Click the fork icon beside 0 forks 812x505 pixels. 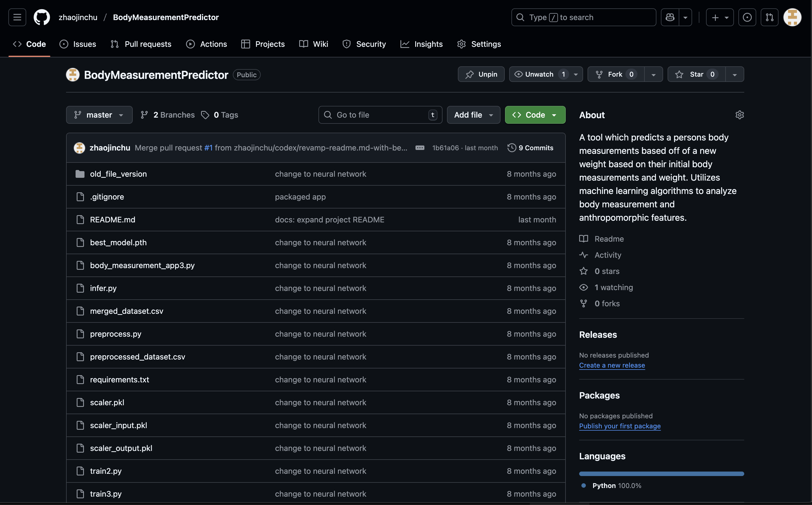(x=583, y=304)
